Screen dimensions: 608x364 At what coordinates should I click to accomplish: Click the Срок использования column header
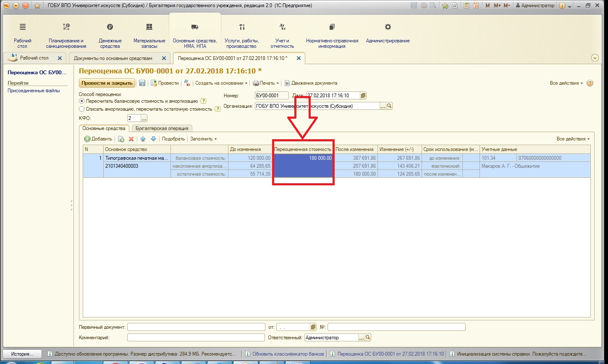pos(451,149)
